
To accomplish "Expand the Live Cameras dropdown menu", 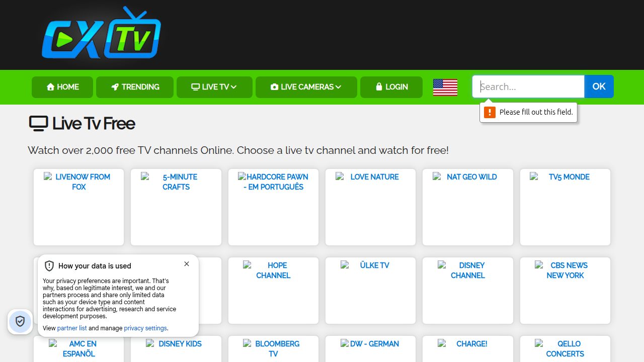I will pos(306,87).
